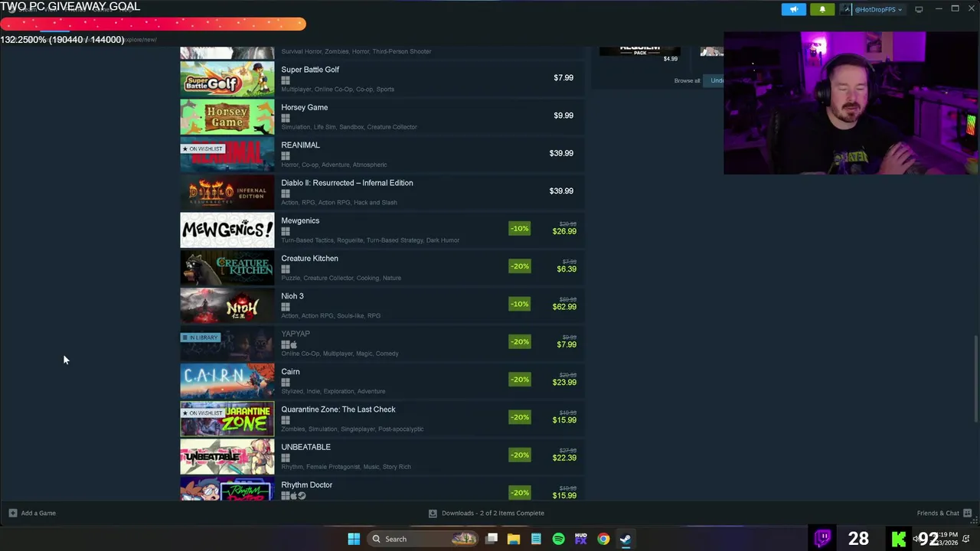
Task: Click the Friends & Chat people icon
Action: 967,513
